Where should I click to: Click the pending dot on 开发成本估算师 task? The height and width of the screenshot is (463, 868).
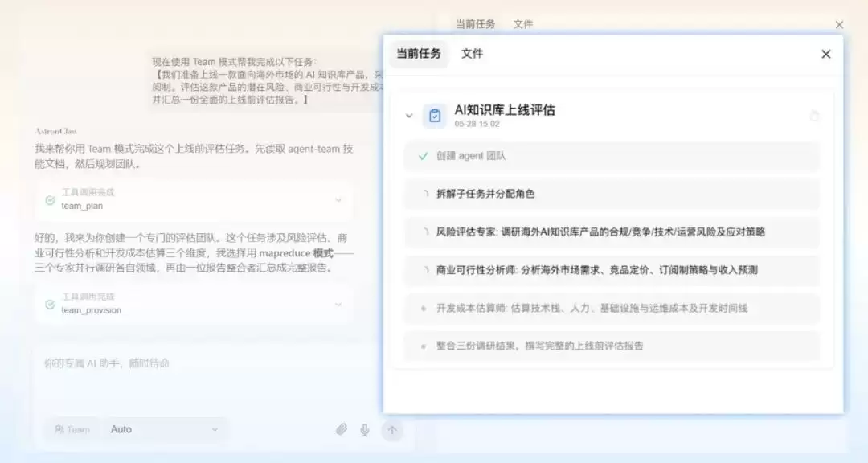click(424, 309)
